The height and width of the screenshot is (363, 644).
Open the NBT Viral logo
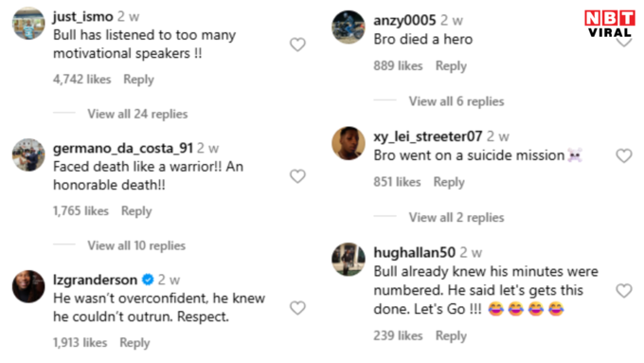610,24
